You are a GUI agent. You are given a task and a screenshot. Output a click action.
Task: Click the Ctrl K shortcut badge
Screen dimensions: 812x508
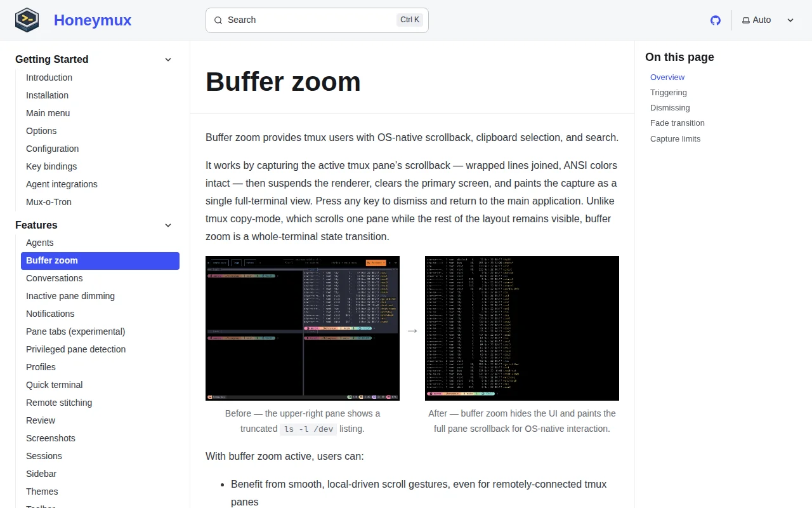point(410,20)
